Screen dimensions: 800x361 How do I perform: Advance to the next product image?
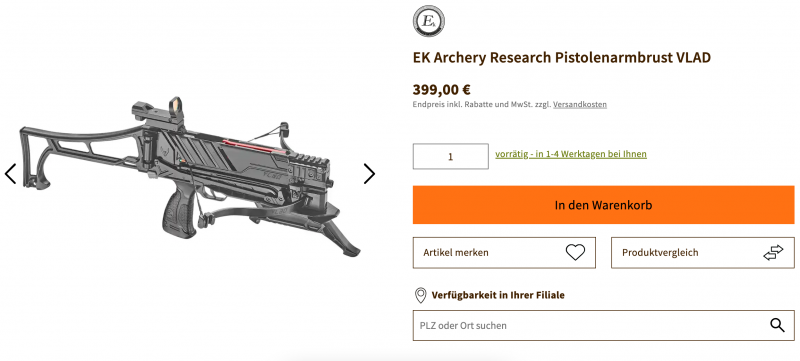coord(369,174)
